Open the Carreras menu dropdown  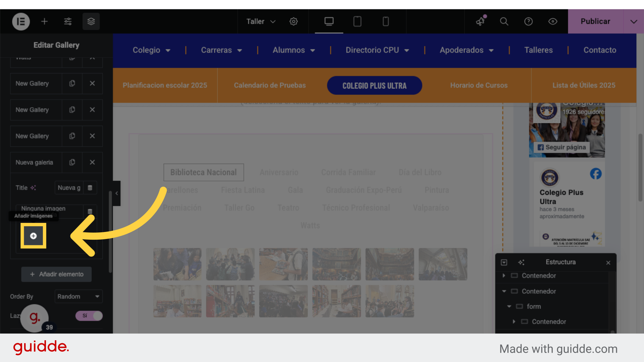click(x=221, y=50)
